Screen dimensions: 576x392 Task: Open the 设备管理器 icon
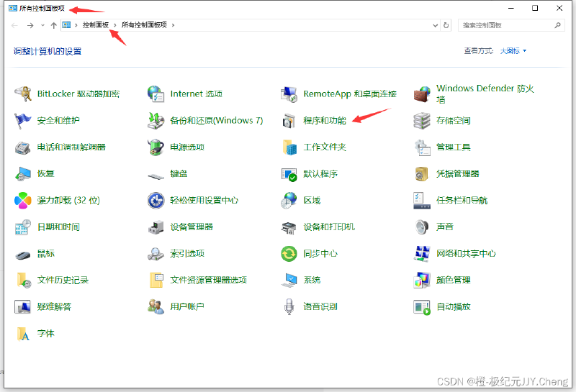[156, 227]
